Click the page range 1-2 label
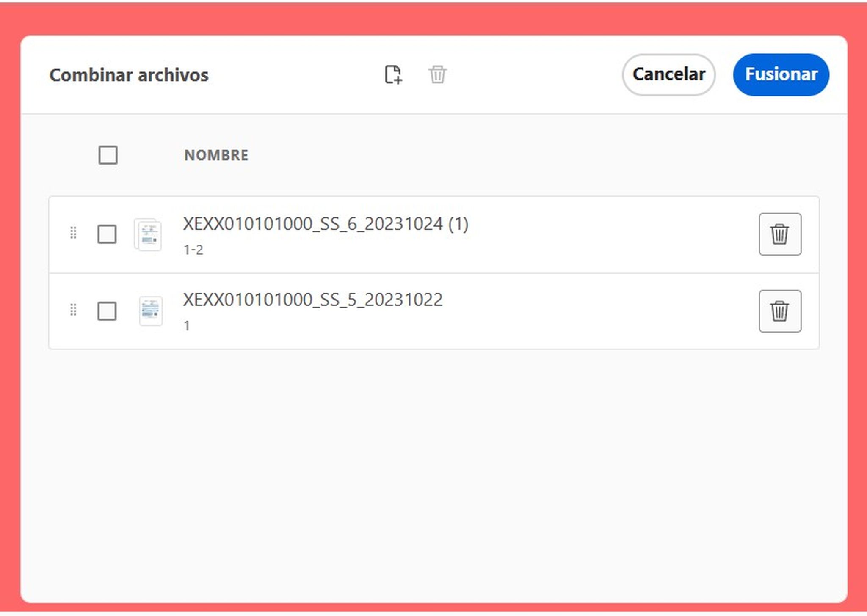 pyautogui.click(x=193, y=250)
